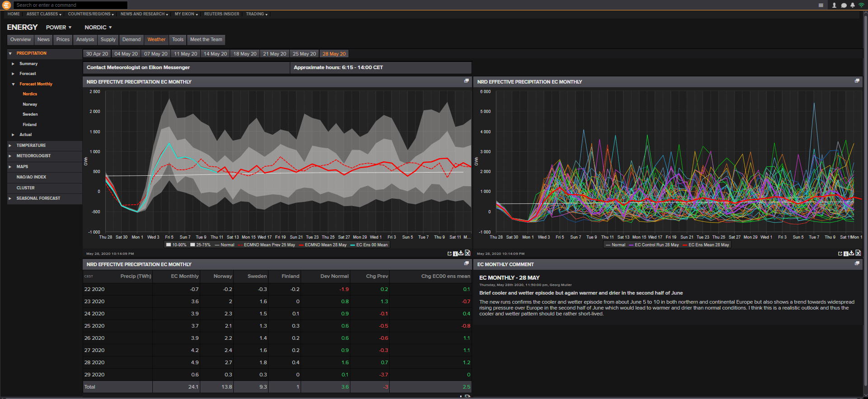The image size is (868, 399).
Task: Open the user profile icon
Action: [x=834, y=5]
